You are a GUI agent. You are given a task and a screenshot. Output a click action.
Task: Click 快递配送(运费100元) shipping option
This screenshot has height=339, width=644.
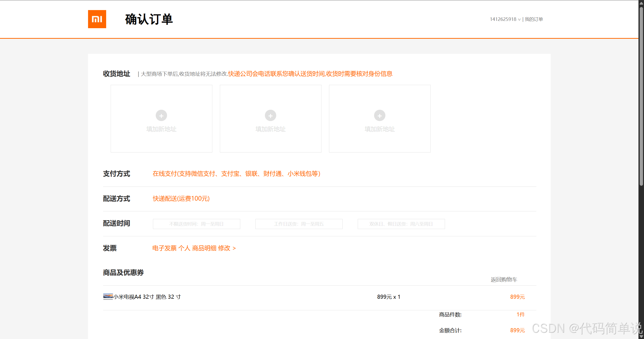pos(181,199)
